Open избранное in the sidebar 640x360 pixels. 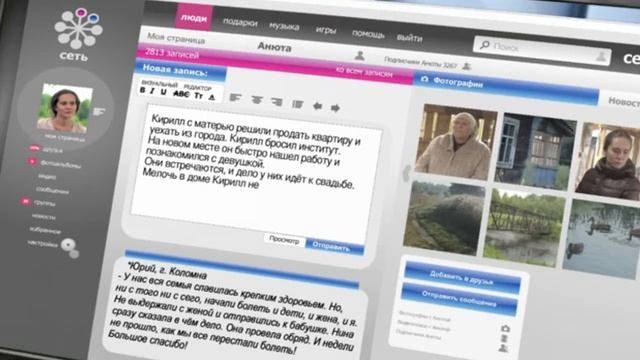pos(45,230)
